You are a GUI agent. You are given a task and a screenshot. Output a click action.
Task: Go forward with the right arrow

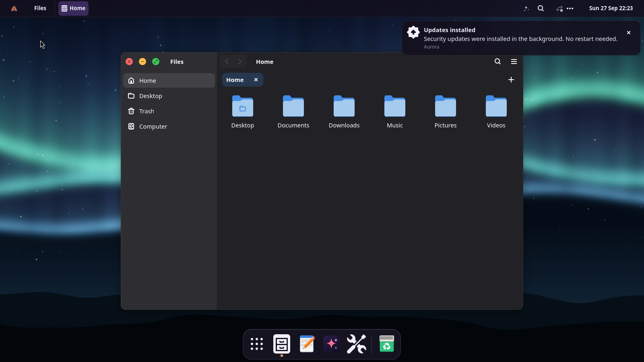click(240, 62)
